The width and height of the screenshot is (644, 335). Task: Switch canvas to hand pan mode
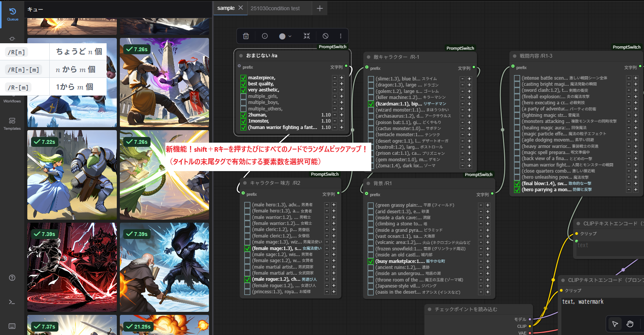[x=630, y=324]
